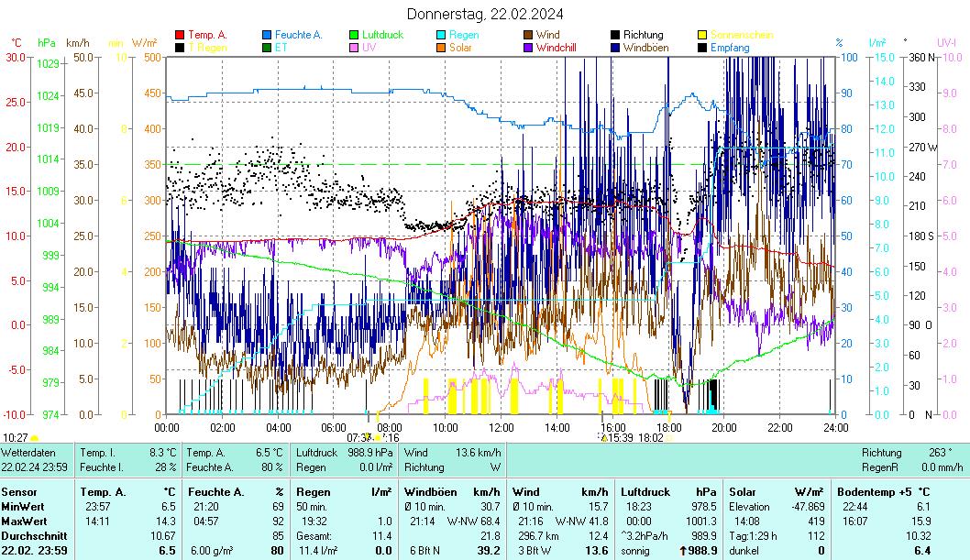The width and height of the screenshot is (970, 560).
Task: Click the chart title Donnerstag, 22.02.2024
Action: click(x=485, y=14)
